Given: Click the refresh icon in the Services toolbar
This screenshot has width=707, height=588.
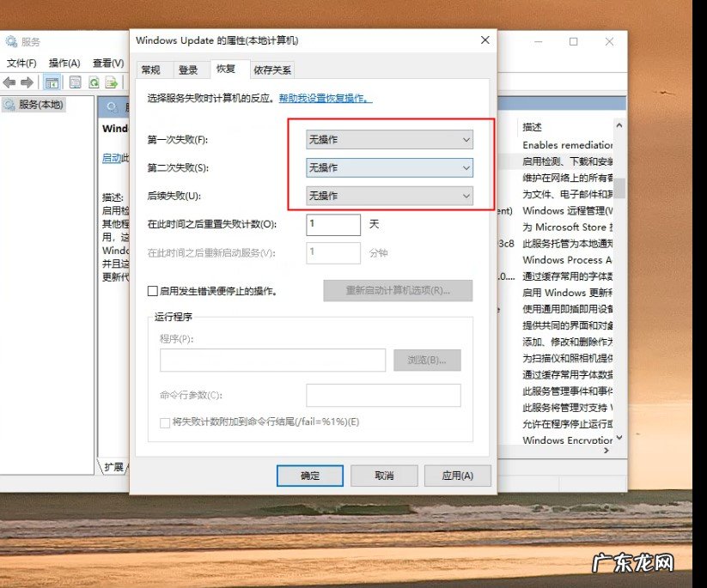Looking at the screenshot, I should click(94, 82).
